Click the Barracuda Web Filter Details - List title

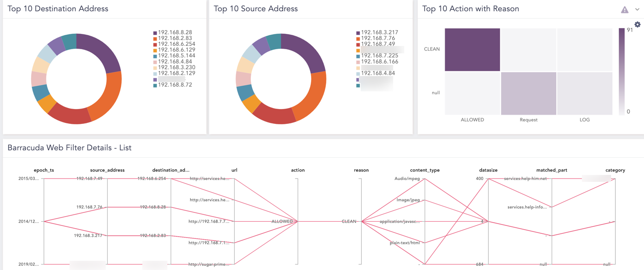coord(69,148)
